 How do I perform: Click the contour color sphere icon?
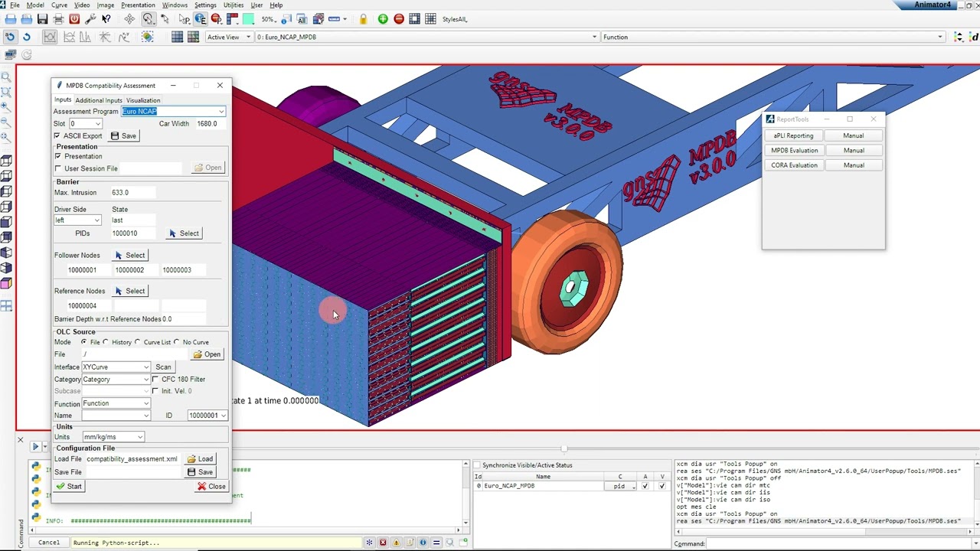point(147,37)
